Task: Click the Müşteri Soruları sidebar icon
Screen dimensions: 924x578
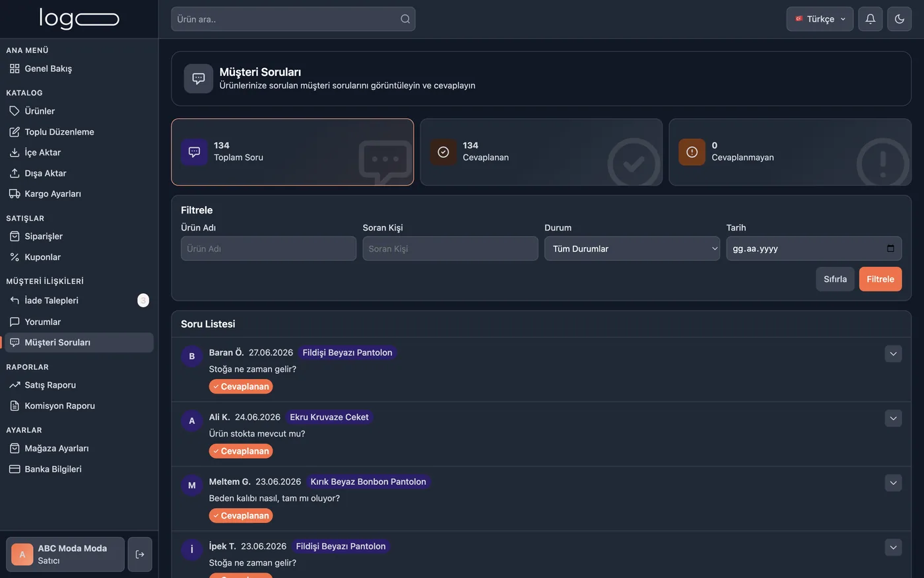Action: 15,342
